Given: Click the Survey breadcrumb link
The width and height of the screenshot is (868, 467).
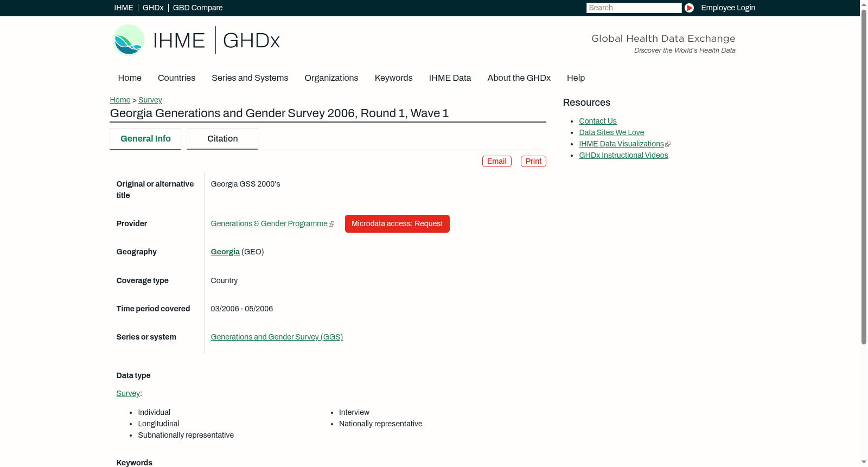Looking at the screenshot, I should tap(150, 100).
